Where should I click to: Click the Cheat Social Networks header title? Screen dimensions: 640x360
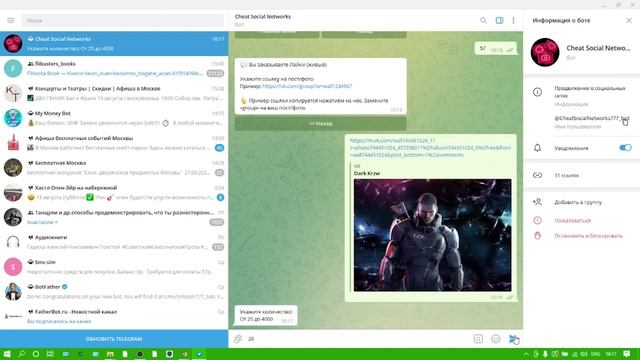click(263, 16)
